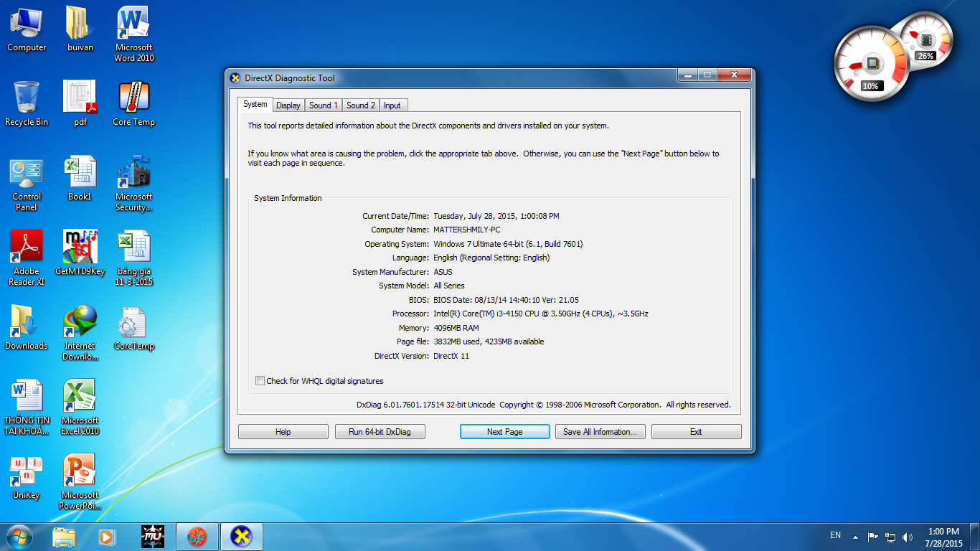Viewport: 980px width, 551px height.
Task: Launch Microsoft Word 2010 shortcut
Action: (134, 34)
